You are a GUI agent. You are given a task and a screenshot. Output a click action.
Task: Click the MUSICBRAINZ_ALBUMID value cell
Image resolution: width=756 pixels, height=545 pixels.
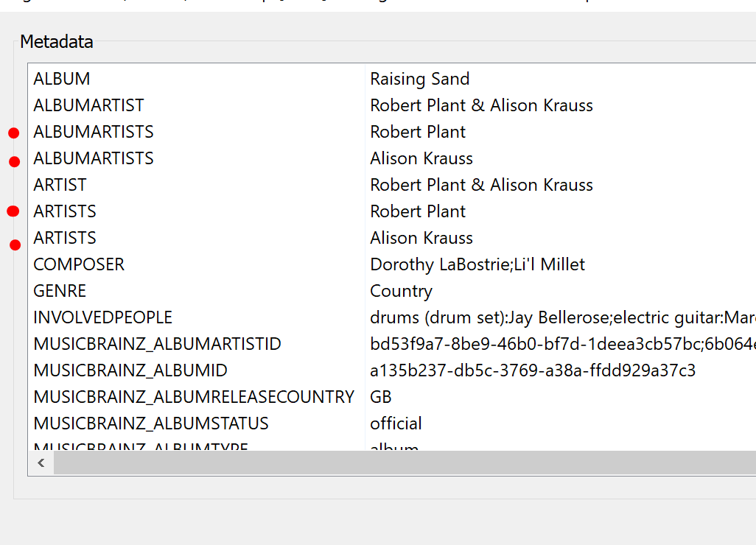point(533,370)
